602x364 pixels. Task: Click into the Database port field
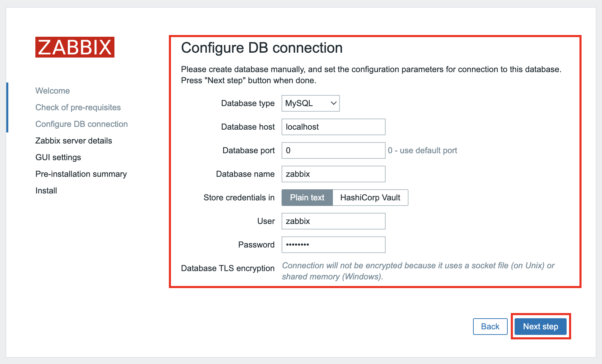333,150
